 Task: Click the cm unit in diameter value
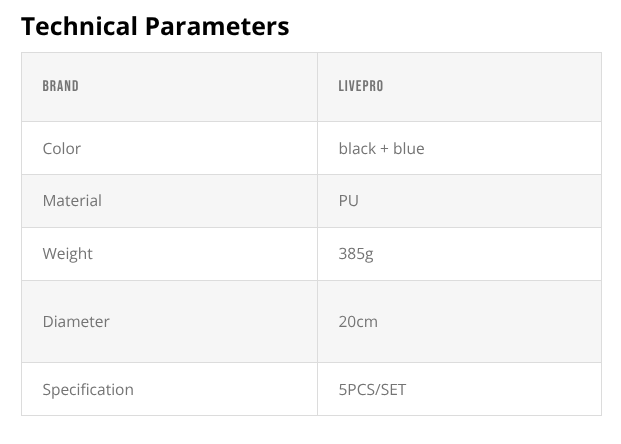(x=367, y=321)
